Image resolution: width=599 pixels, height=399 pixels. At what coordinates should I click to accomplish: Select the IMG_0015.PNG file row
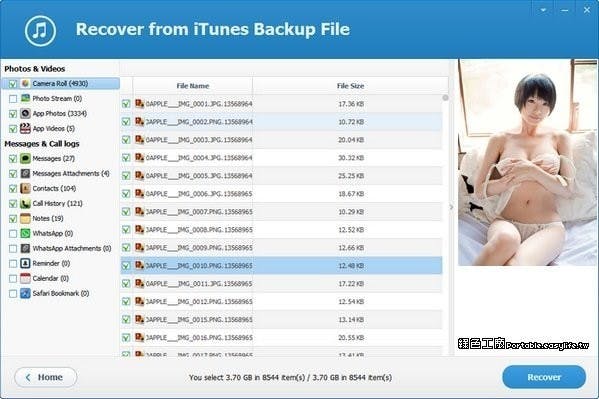pyautogui.click(x=282, y=319)
